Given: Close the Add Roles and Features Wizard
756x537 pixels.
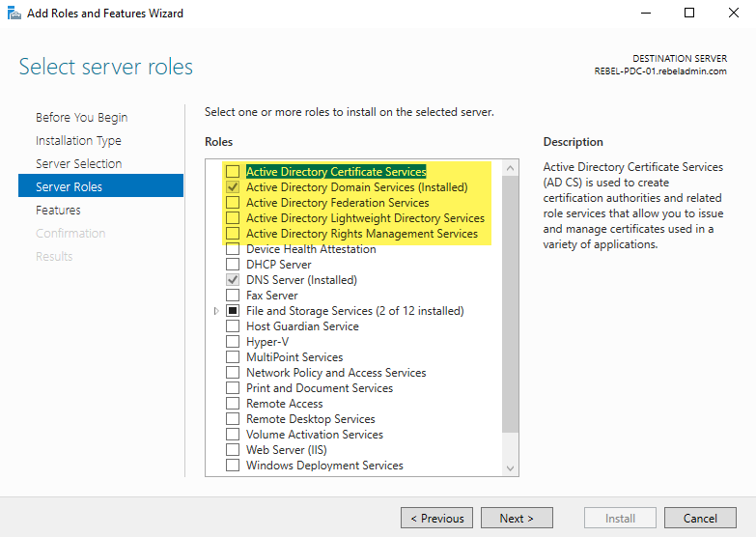Looking at the screenshot, I should click(x=734, y=13).
